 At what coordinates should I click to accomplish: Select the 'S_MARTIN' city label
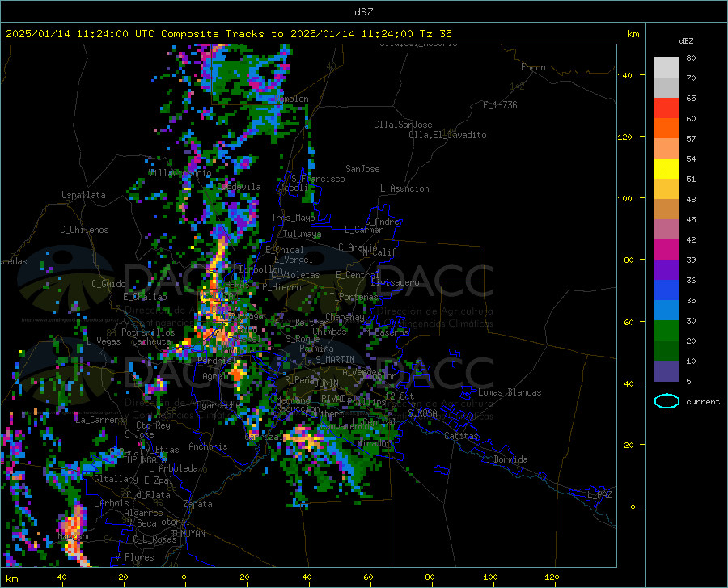click(x=335, y=360)
